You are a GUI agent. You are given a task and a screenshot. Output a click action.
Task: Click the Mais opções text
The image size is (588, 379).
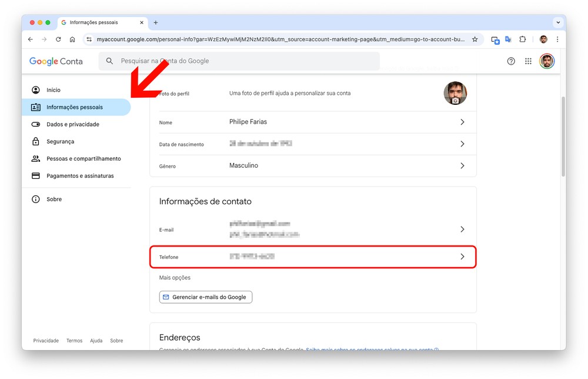(x=175, y=278)
